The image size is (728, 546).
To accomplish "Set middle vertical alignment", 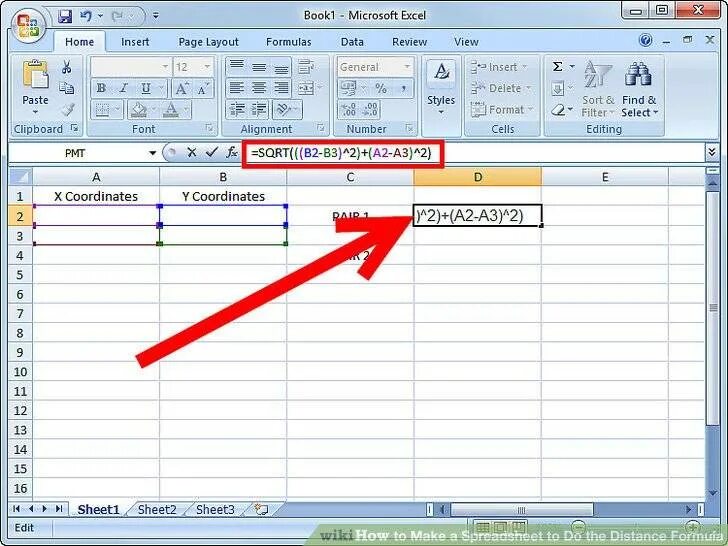I will [259, 67].
